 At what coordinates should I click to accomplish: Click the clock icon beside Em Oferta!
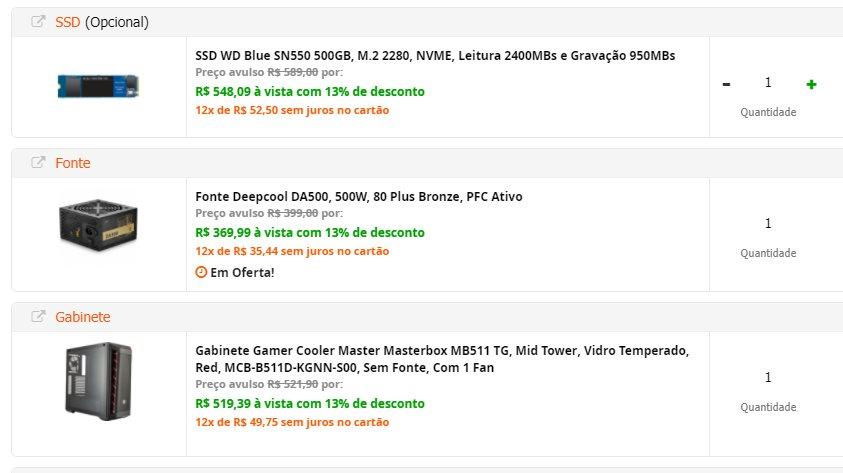(201, 272)
